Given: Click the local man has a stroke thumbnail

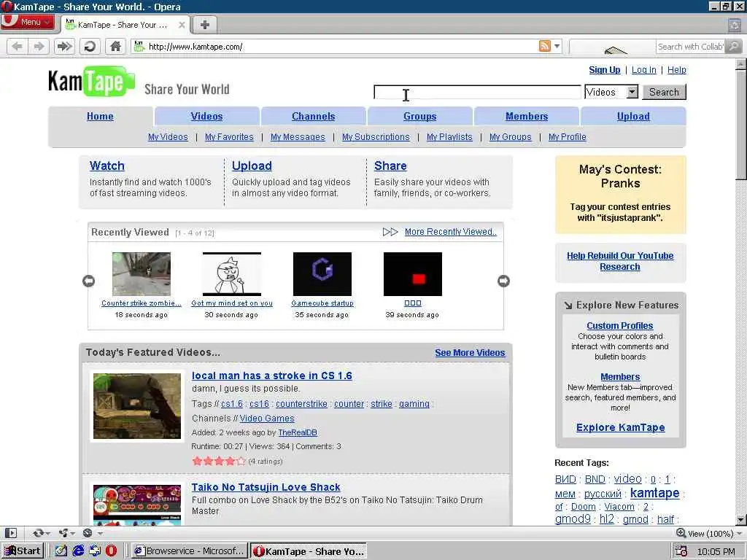Looking at the screenshot, I should coord(137,406).
